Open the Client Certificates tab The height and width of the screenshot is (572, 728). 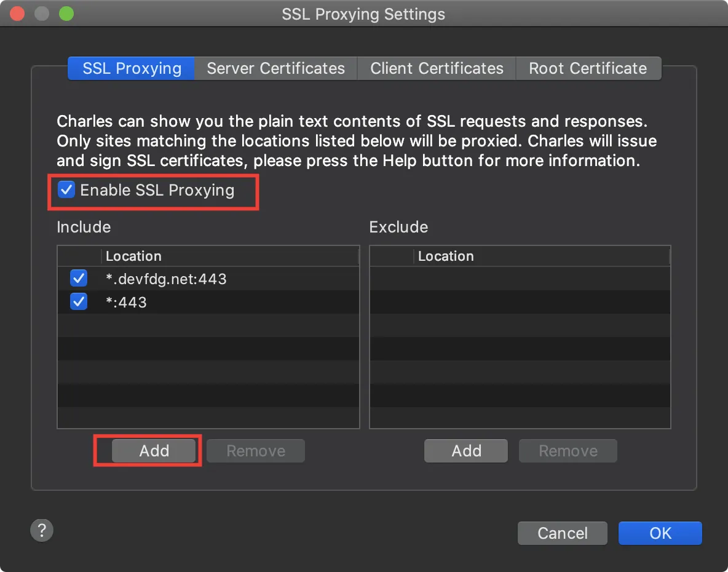click(437, 68)
